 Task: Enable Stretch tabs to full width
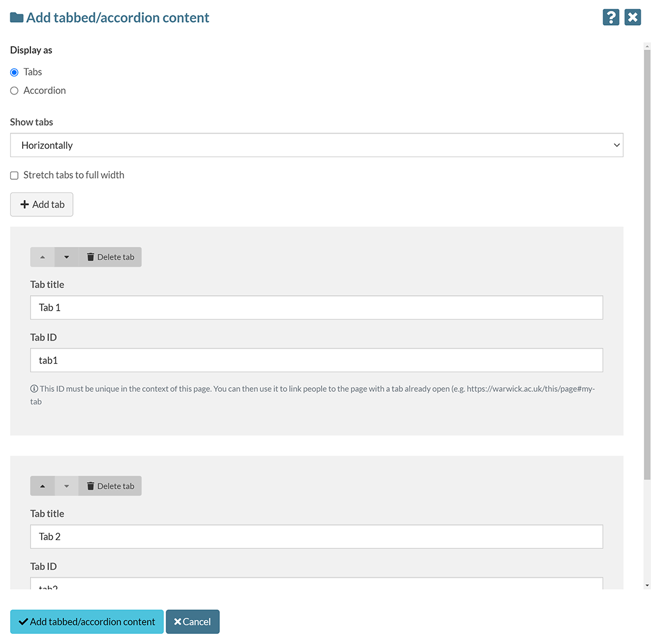(x=14, y=175)
